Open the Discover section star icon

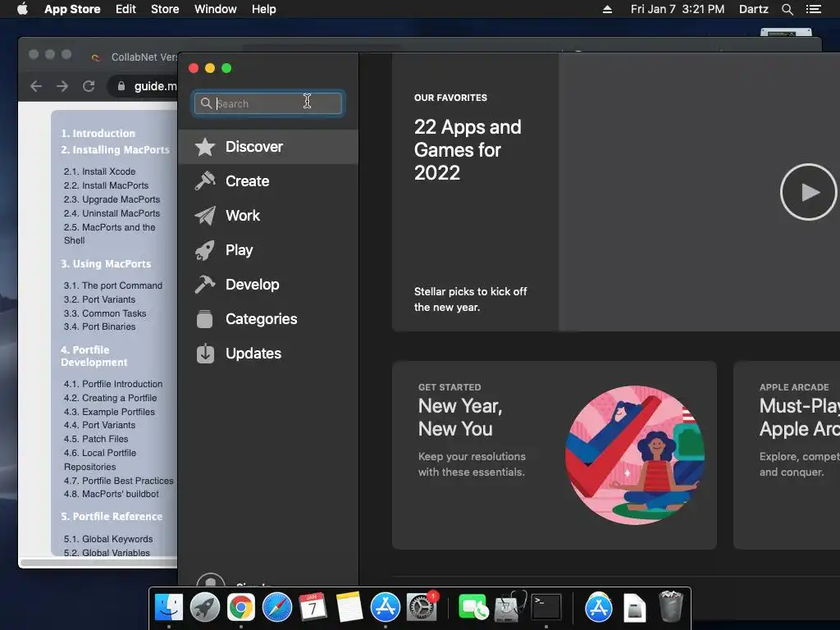click(204, 147)
